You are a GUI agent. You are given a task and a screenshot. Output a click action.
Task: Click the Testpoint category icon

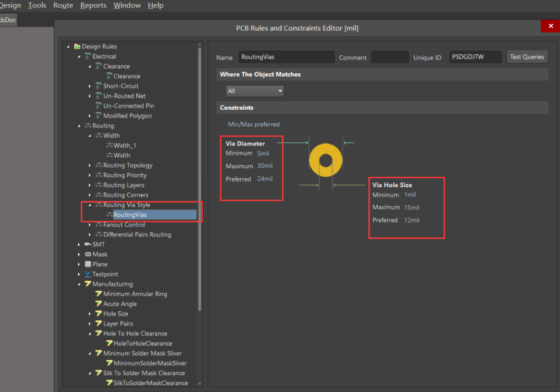[88, 274]
